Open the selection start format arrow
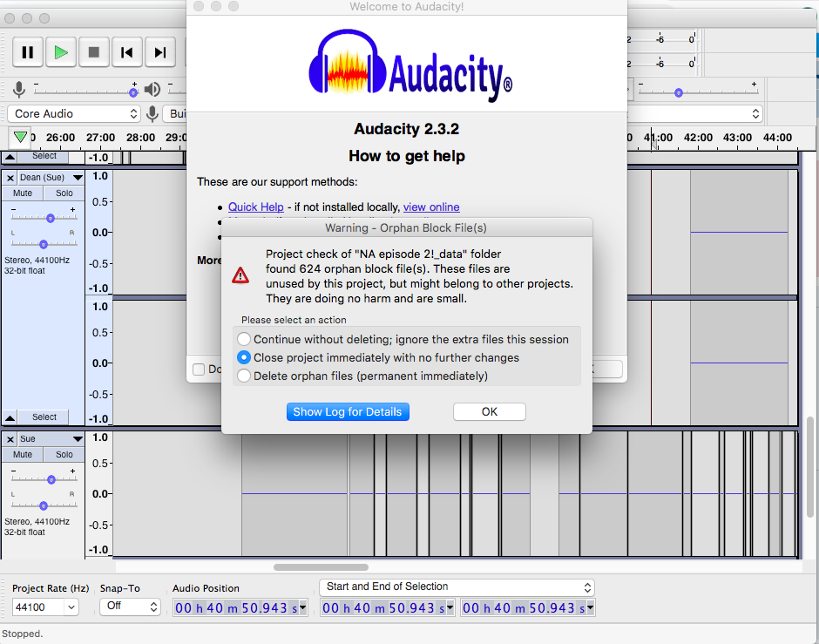This screenshot has height=644, width=819. click(450, 607)
